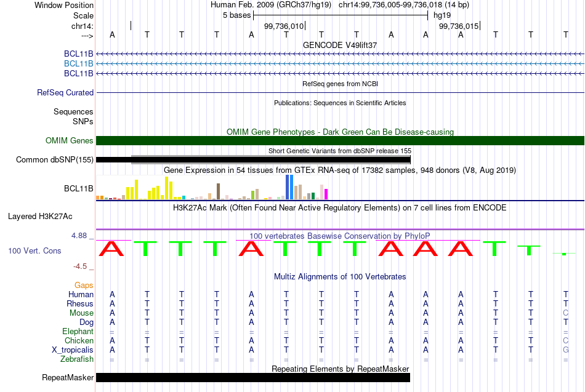Click the tallest yellow bar in GTEx chart
The image size is (585, 392).
pos(167,188)
